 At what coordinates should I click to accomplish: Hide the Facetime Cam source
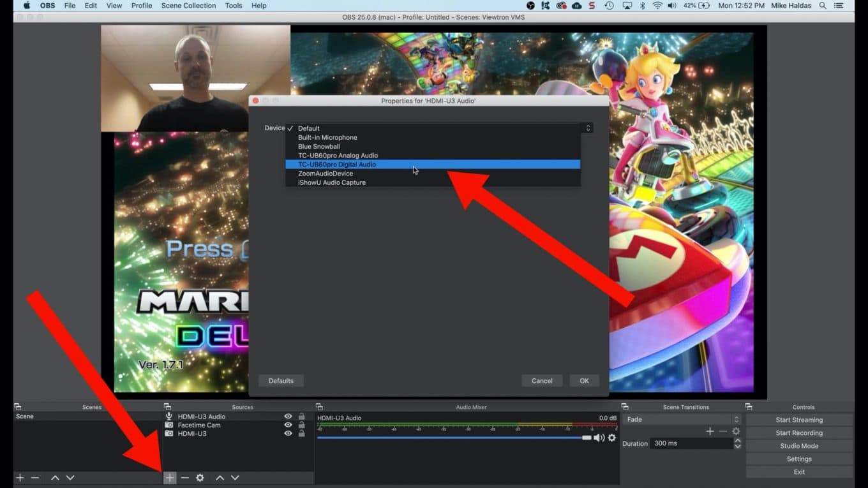tap(288, 425)
